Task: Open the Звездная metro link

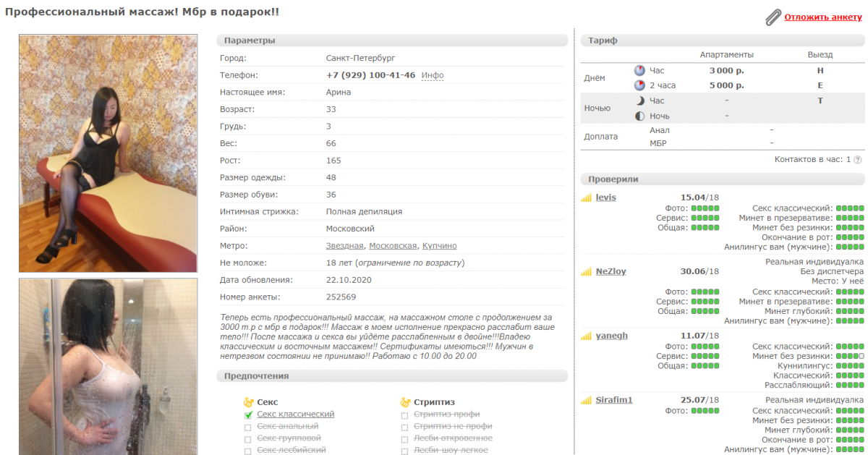Action: tap(344, 246)
